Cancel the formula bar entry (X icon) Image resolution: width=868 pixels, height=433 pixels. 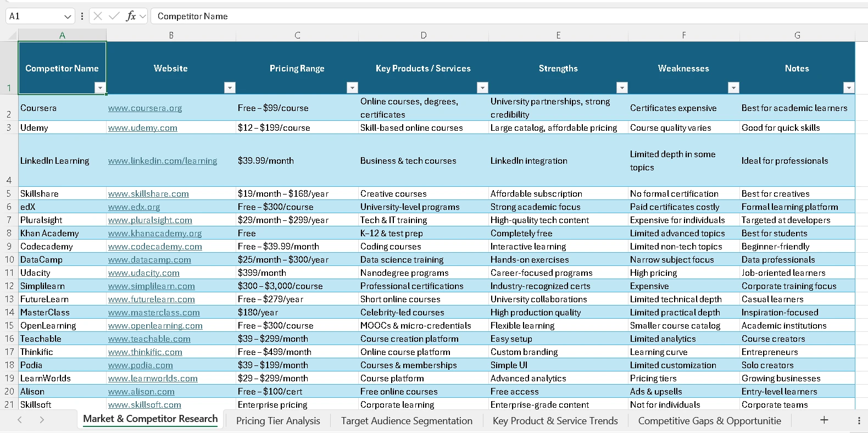(98, 16)
